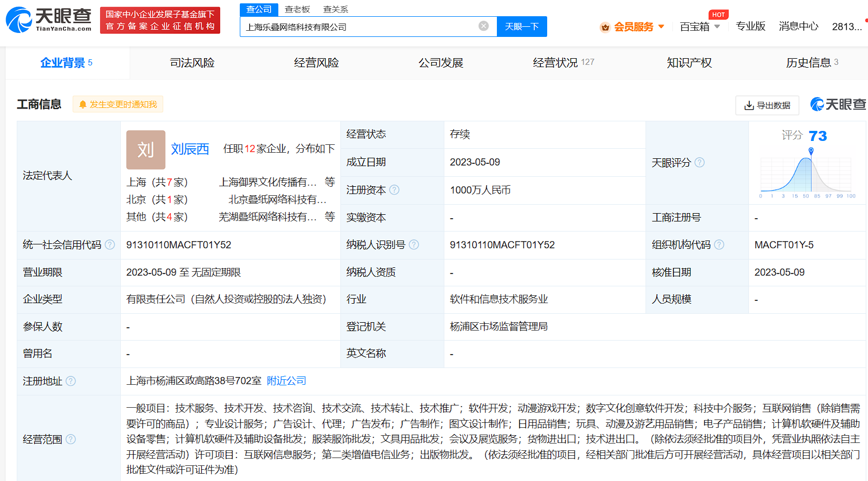868x481 pixels.
Task: Click the 其他（共4家）region text
Action: click(x=157, y=217)
